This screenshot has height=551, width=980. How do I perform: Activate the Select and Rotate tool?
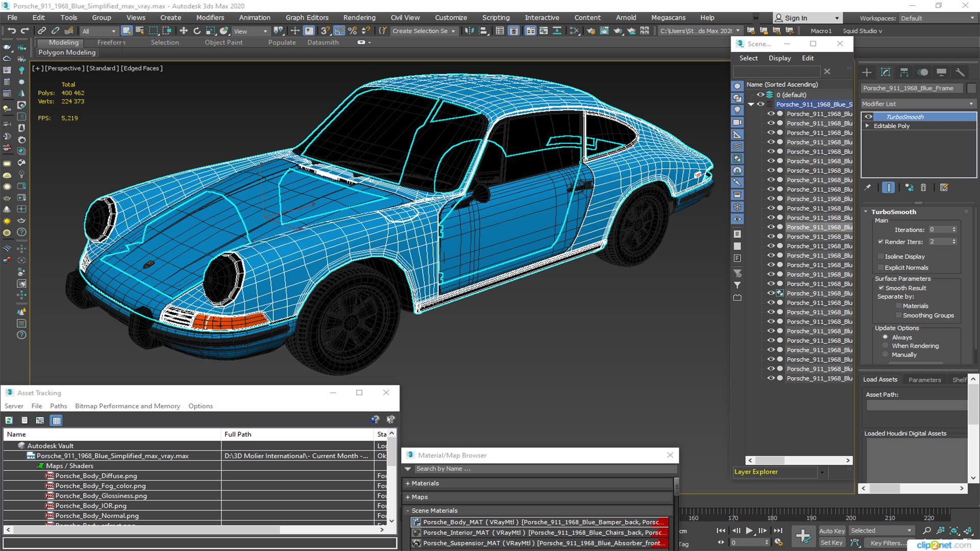point(197,31)
